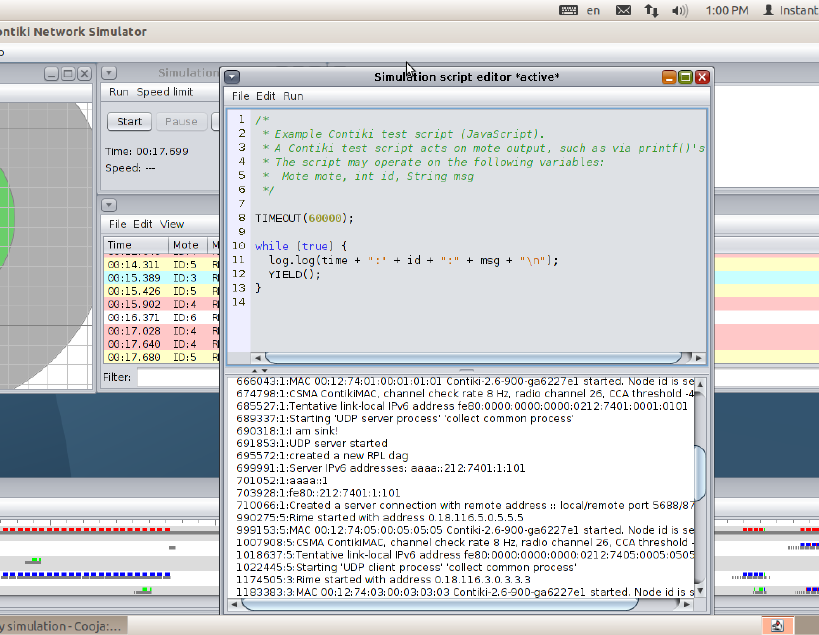Viewport: 819px width, 635px height.
Task: Open the Mote output View menu
Action: (172, 224)
